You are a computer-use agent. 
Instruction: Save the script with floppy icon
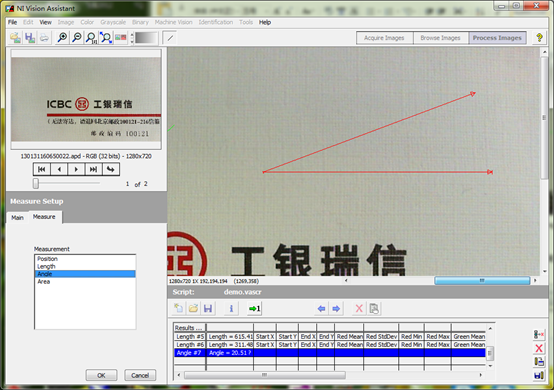[x=208, y=309]
